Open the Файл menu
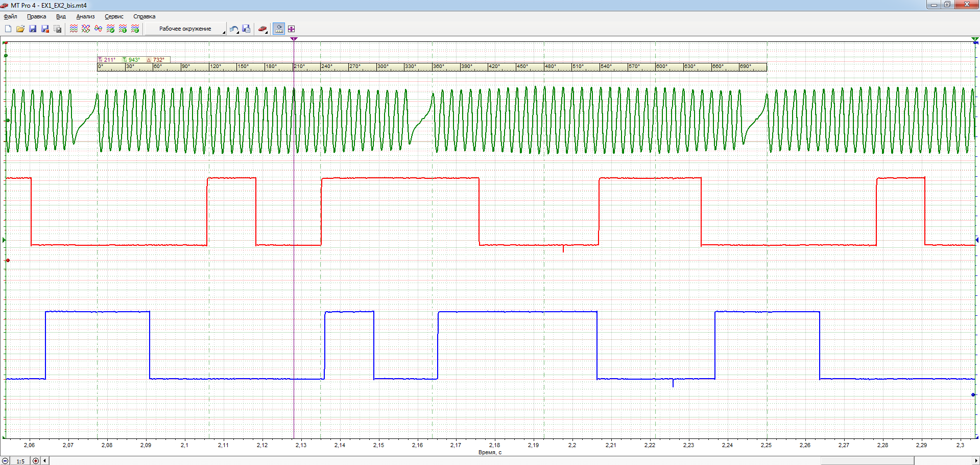 coord(10,16)
